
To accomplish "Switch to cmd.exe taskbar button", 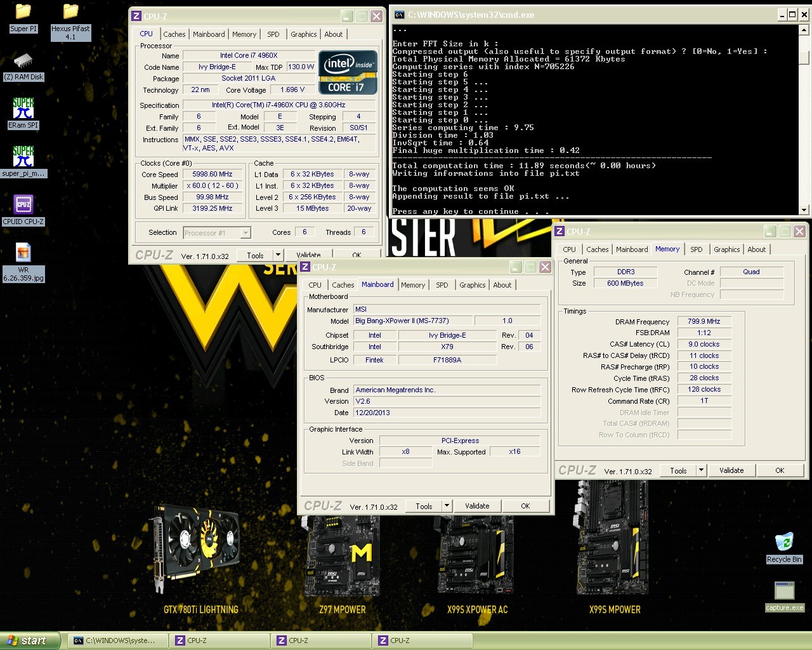I will [x=118, y=640].
